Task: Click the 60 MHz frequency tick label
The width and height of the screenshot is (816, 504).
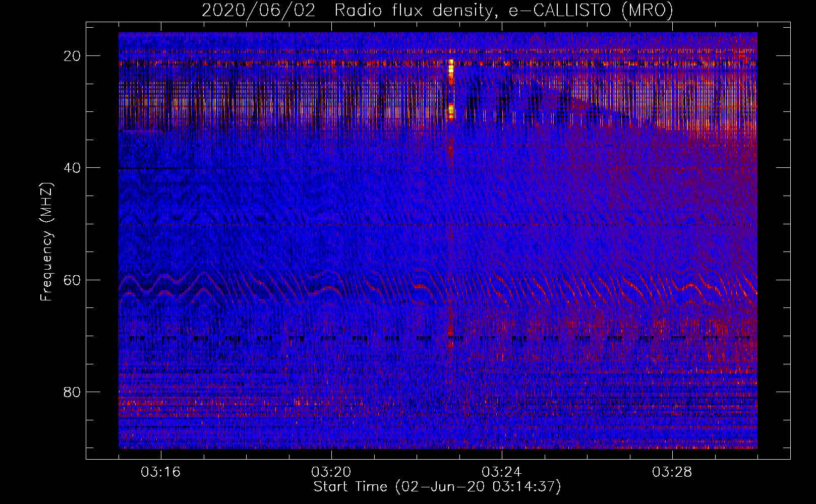Action: pyautogui.click(x=73, y=280)
